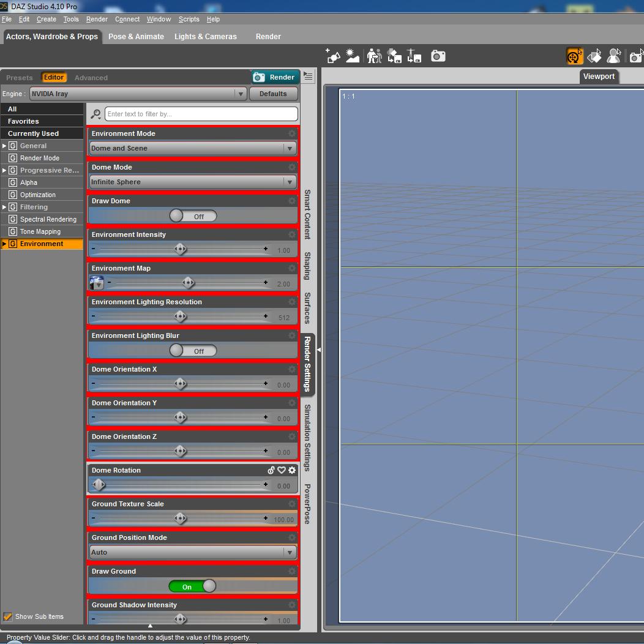Click the magnifier search icon beside the filter field
644x644 pixels.
pyautogui.click(x=96, y=114)
